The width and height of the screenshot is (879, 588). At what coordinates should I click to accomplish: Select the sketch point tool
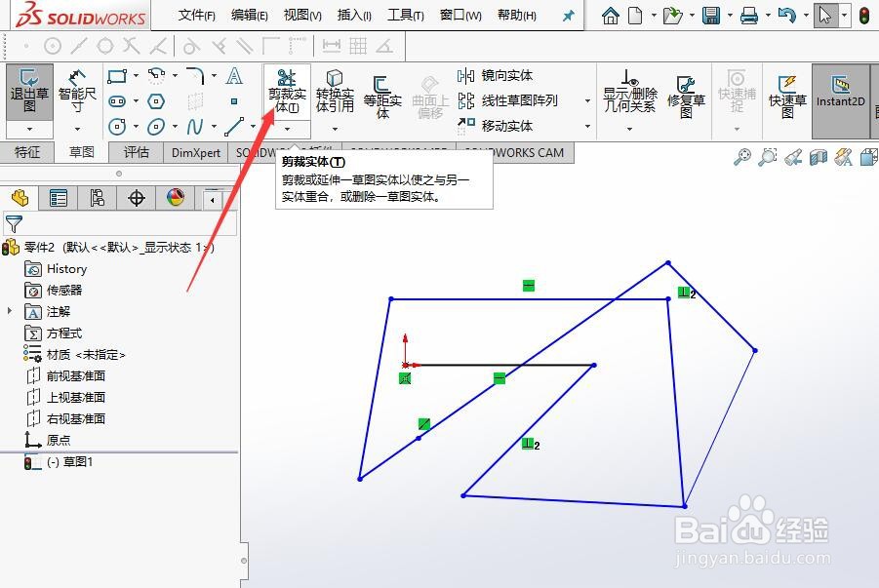234,101
